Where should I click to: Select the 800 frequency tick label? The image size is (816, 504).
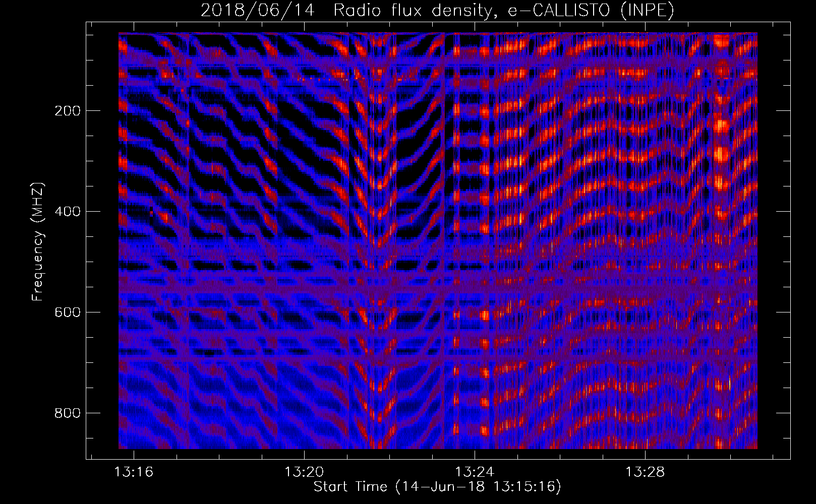68,413
